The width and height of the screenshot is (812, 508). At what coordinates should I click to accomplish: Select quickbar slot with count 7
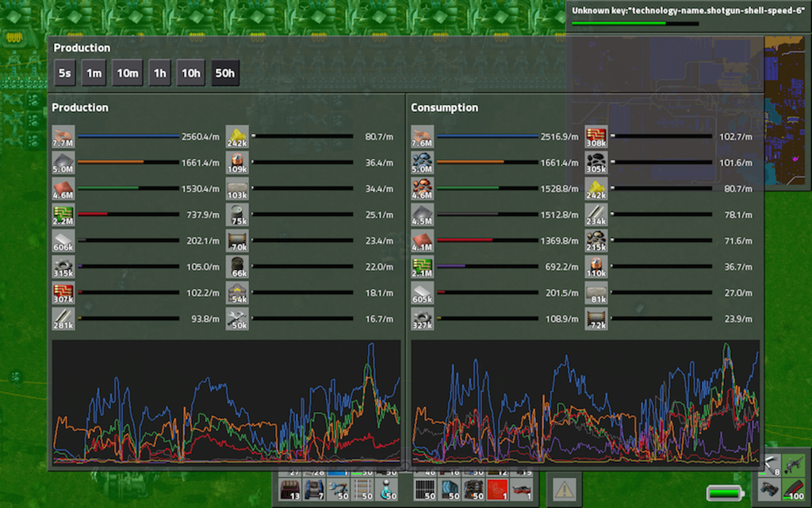[x=314, y=489]
